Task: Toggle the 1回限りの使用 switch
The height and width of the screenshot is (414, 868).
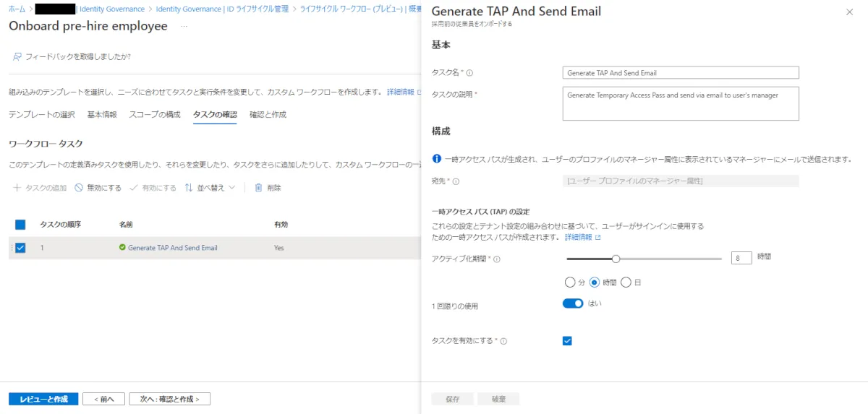Action: pos(573,303)
